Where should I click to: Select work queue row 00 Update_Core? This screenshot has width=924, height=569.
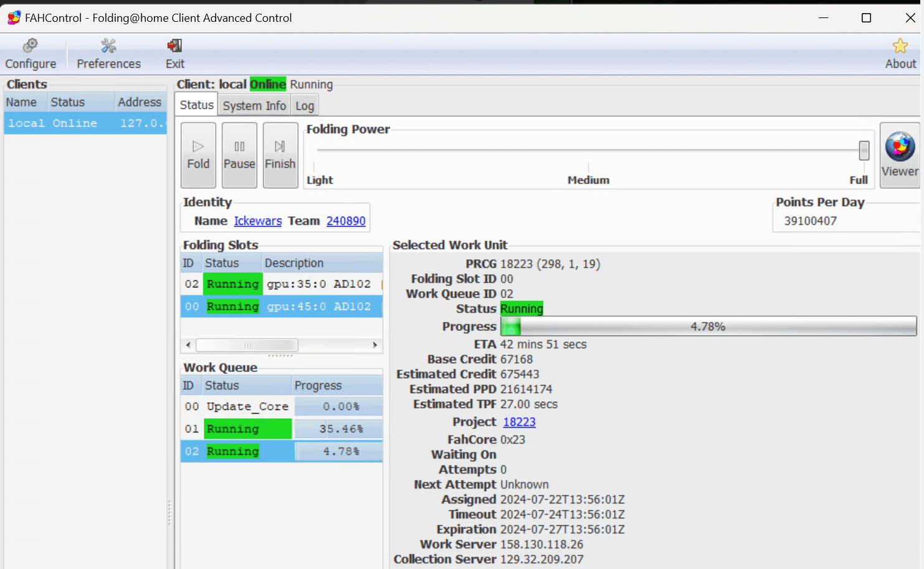point(282,406)
